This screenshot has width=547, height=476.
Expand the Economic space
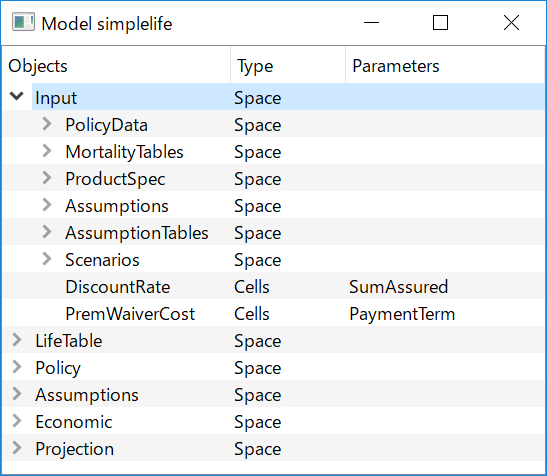(16, 421)
